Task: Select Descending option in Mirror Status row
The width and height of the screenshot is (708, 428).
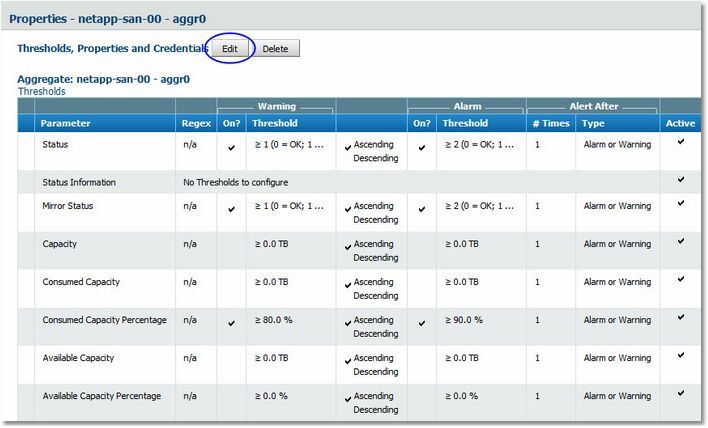Action: click(376, 220)
